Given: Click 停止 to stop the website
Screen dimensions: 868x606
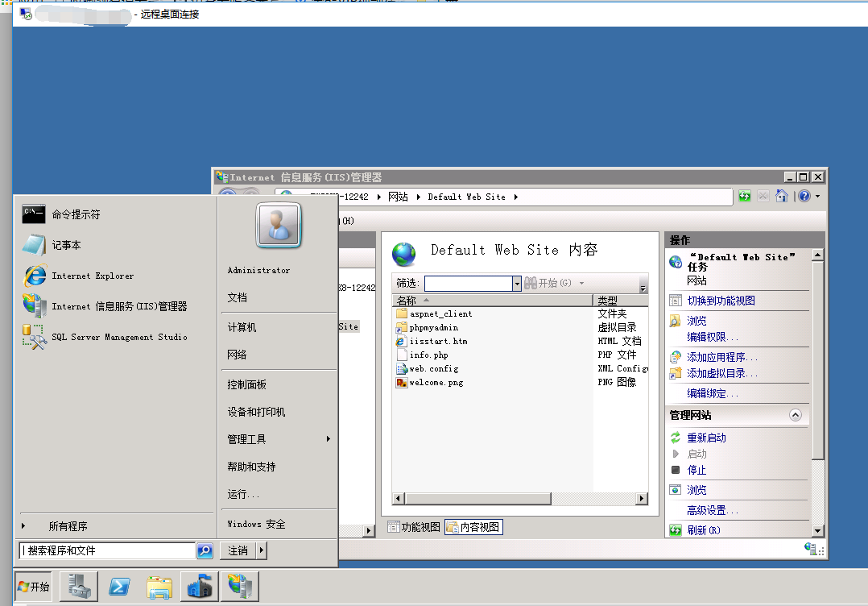Looking at the screenshot, I should point(696,470).
